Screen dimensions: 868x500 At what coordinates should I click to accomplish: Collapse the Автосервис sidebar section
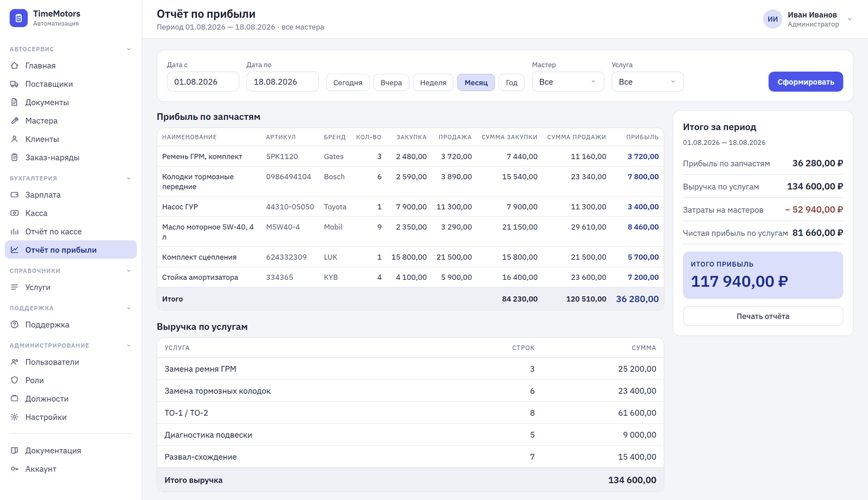(129, 49)
